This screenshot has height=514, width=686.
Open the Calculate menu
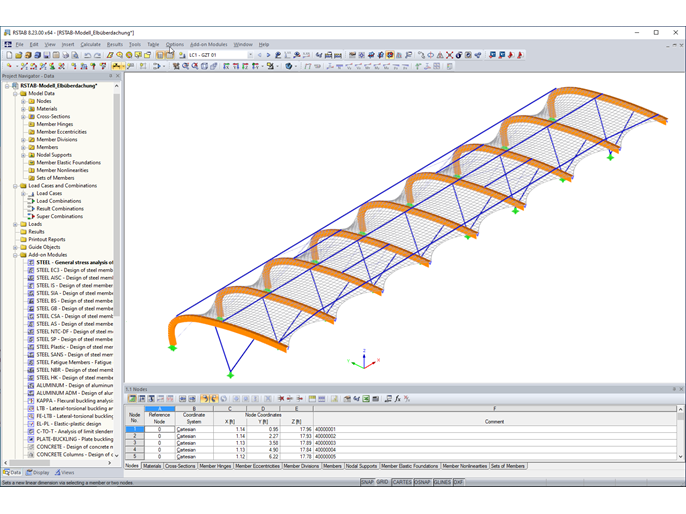pos(91,44)
